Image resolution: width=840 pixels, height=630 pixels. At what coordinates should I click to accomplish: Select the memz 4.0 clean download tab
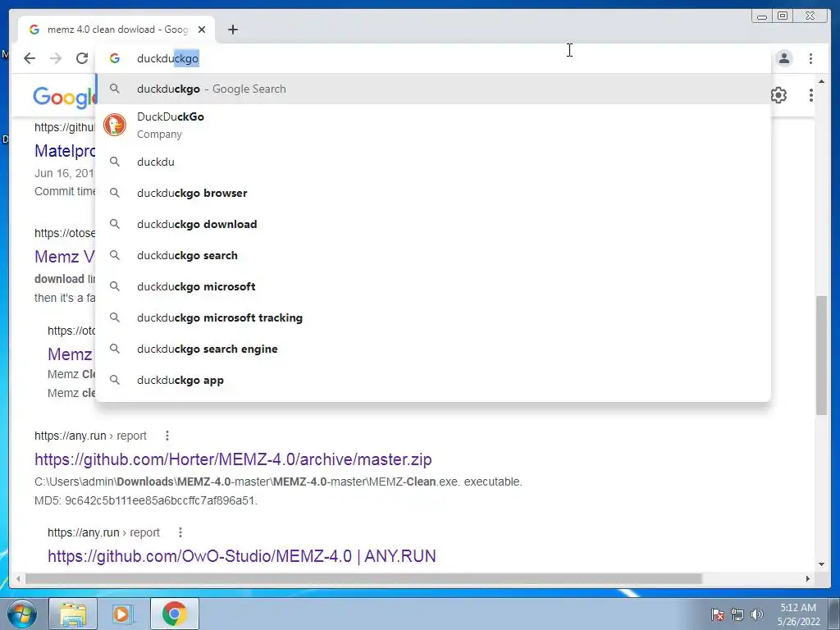116,30
